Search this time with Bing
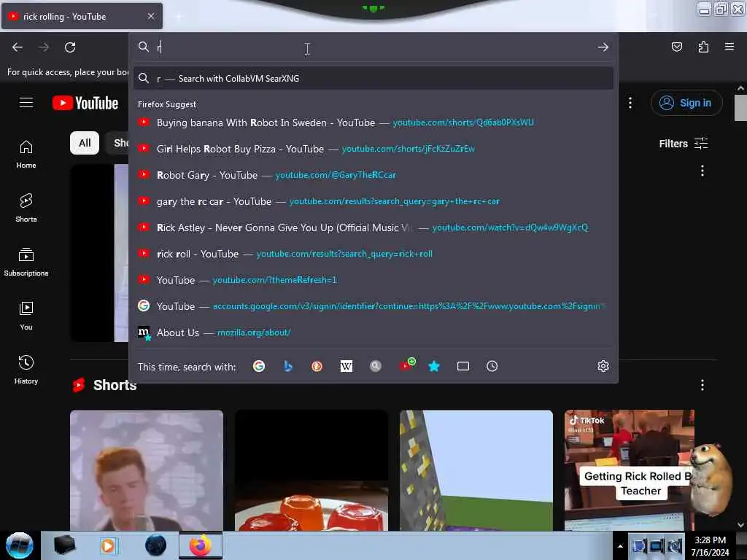The width and height of the screenshot is (747, 560). [x=288, y=366]
